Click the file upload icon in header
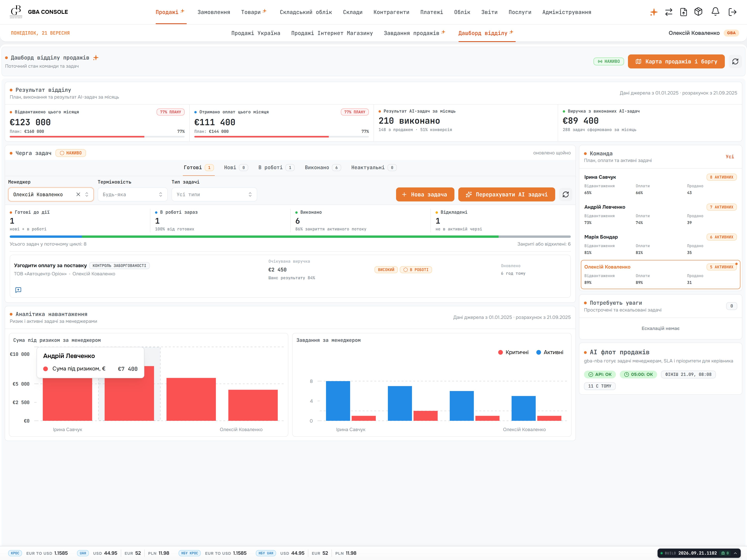Viewport: 747px width, 560px height. (683, 12)
